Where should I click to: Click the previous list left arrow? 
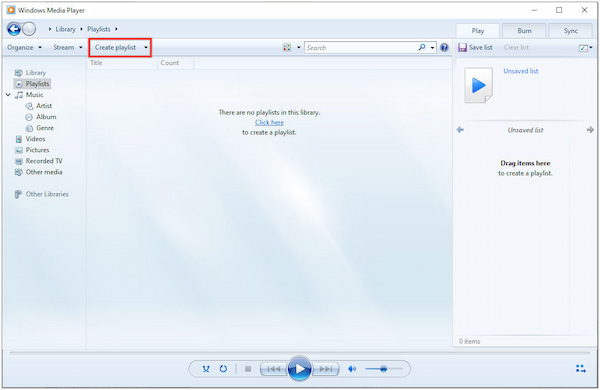[x=460, y=130]
